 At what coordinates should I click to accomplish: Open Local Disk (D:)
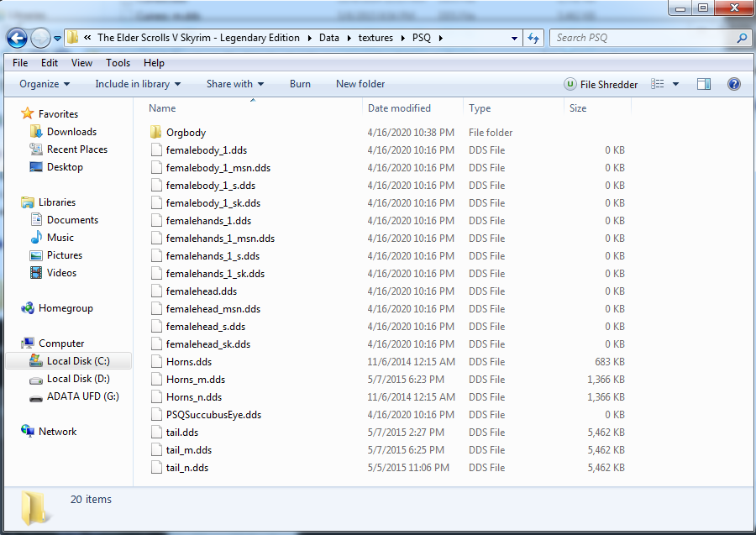coord(78,379)
